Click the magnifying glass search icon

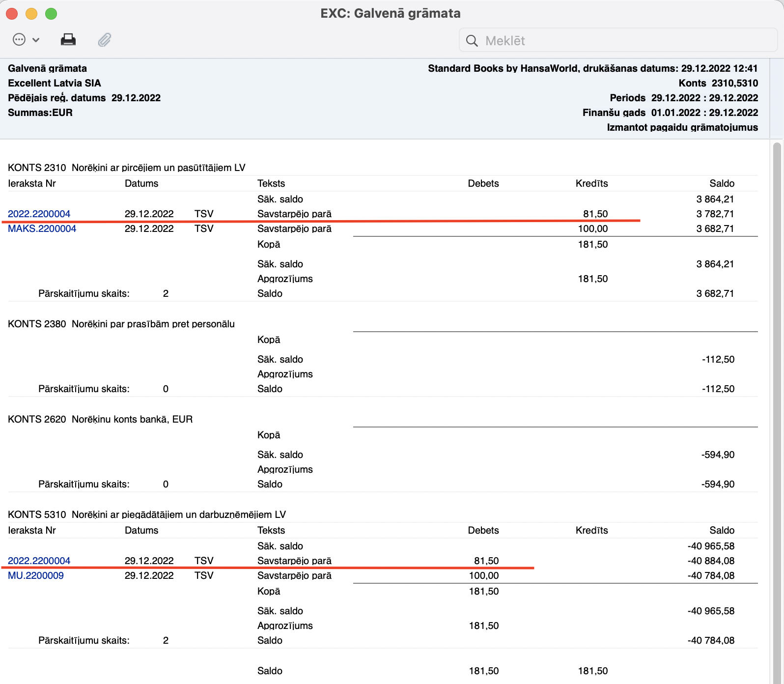[472, 41]
